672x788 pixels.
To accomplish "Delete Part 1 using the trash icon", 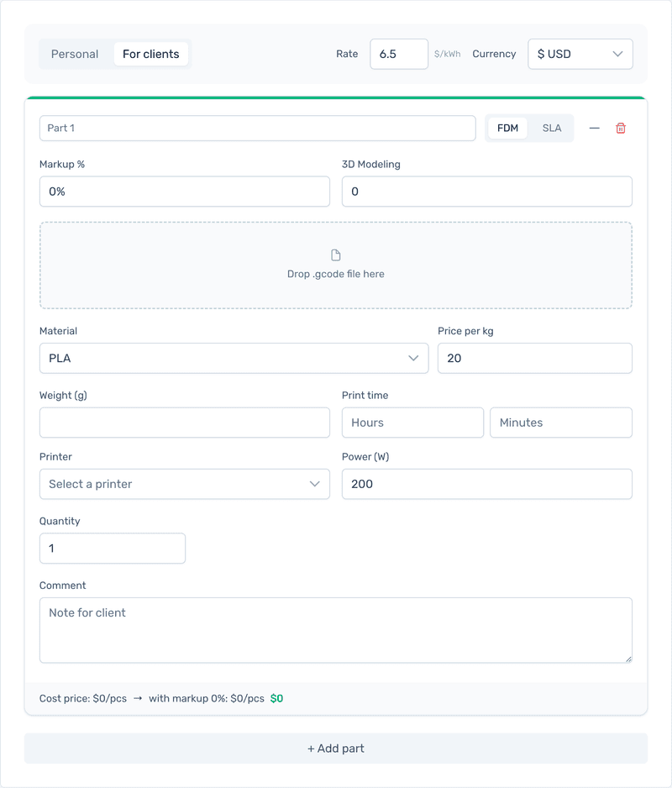I will 621,128.
